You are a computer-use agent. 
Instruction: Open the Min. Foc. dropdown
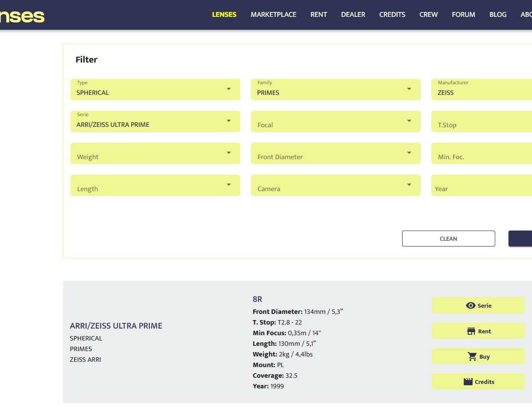[x=481, y=153]
